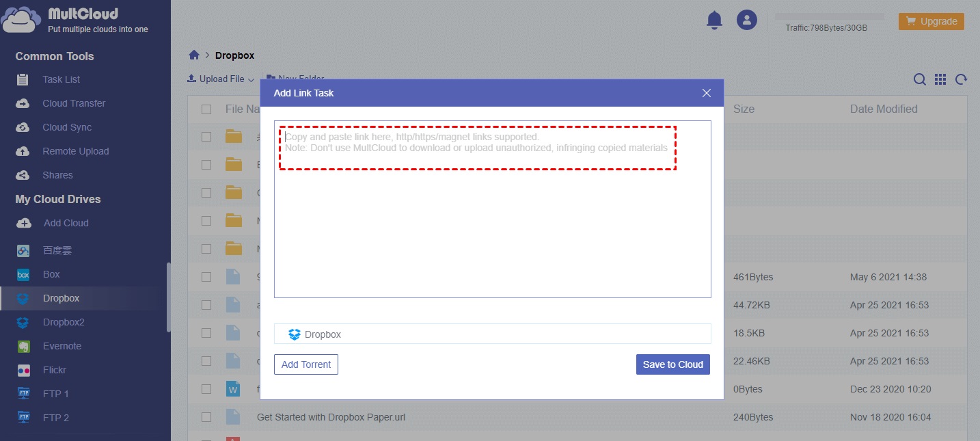Click the Add Cloud icon
The image size is (980, 441).
(x=25, y=223)
